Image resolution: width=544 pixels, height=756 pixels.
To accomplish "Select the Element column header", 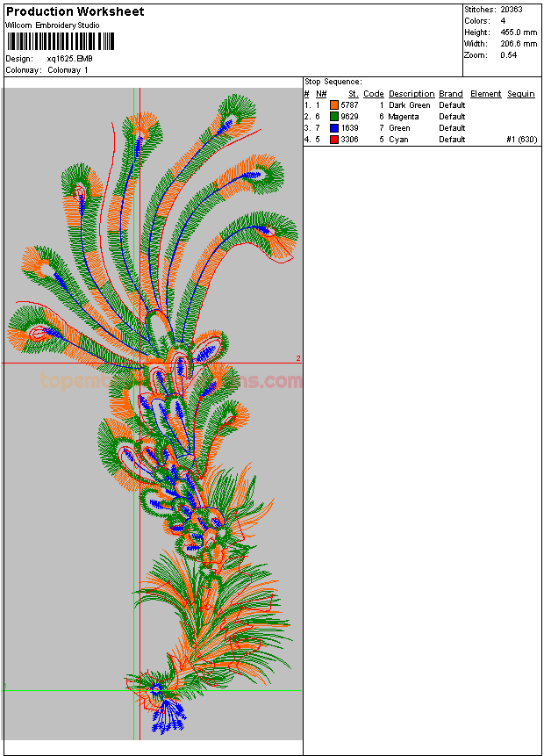I will point(485,94).
